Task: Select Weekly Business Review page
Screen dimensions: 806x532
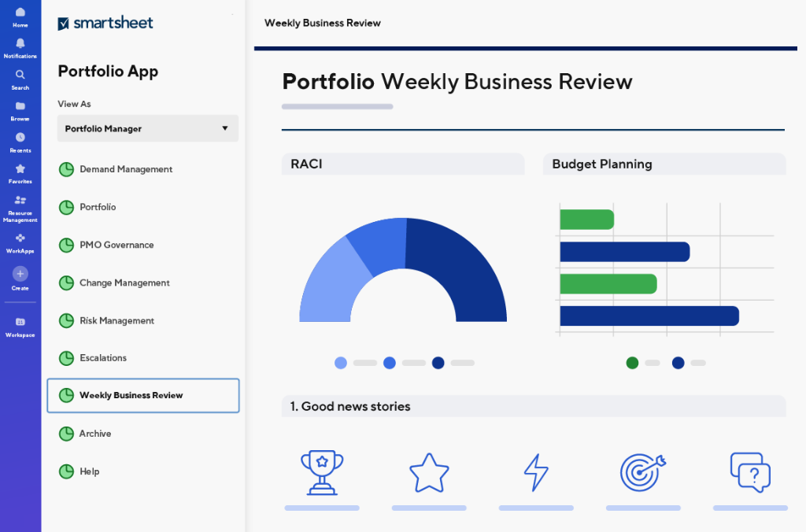Action: coord(143,396)
